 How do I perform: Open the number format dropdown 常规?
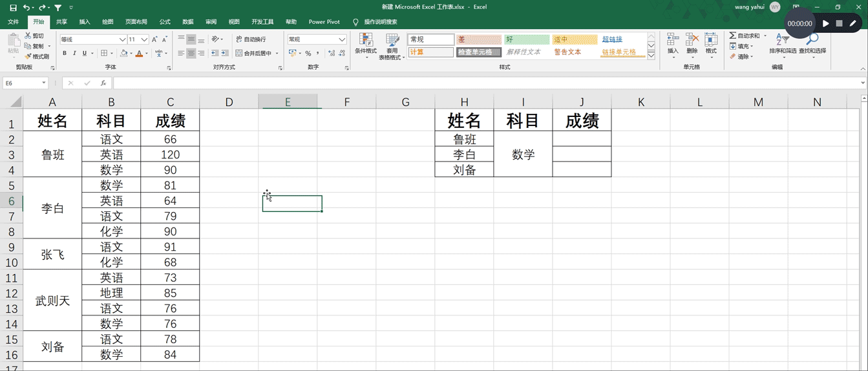click(342, 39)
